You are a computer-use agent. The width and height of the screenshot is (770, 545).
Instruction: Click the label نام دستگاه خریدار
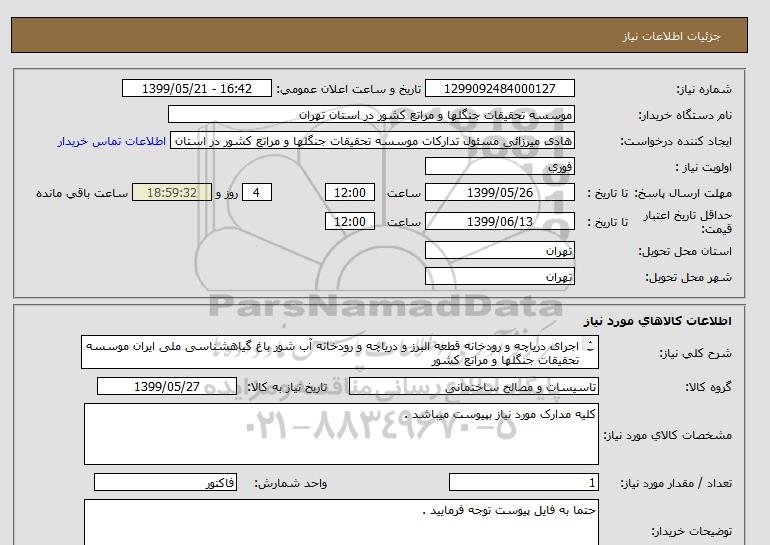click(x=685, y=115)
